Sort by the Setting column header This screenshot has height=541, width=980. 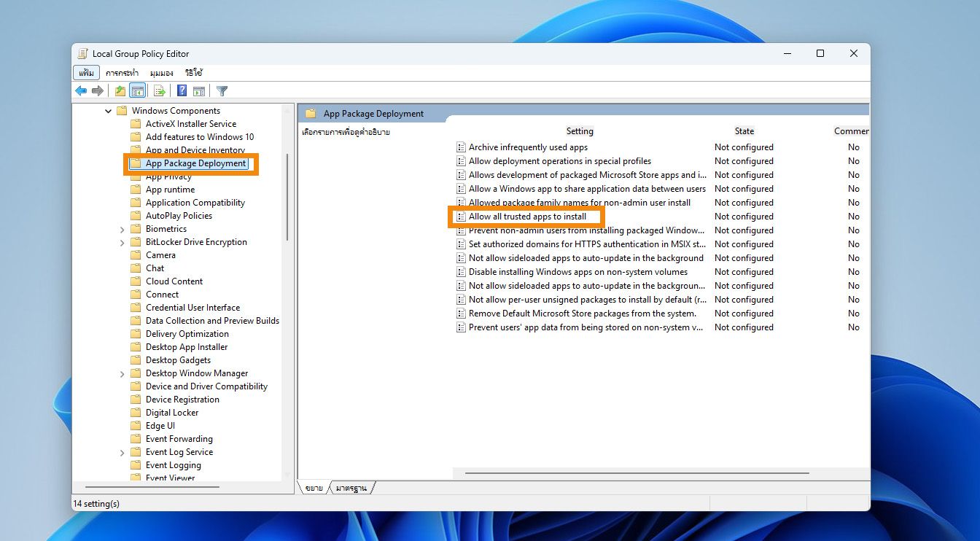[x=580, y=131]
